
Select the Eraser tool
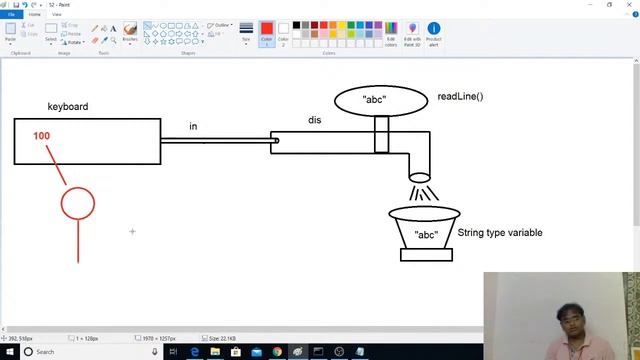95,40
